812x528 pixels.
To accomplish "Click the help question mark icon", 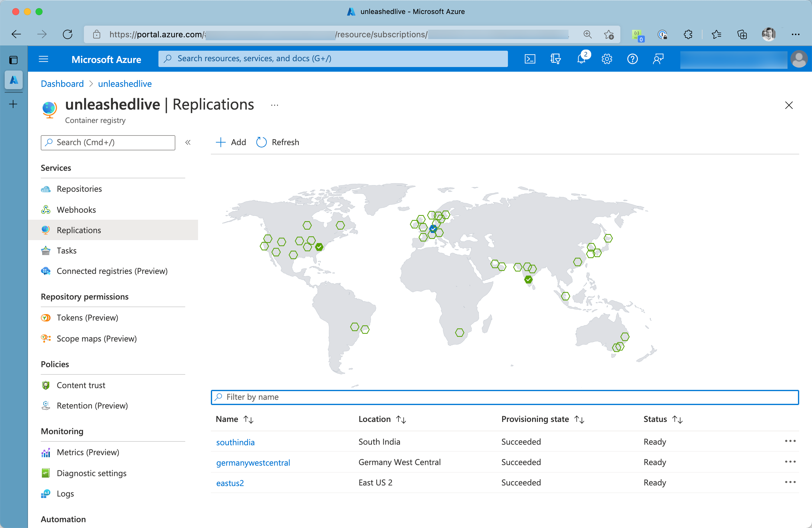I will [632, 59].
